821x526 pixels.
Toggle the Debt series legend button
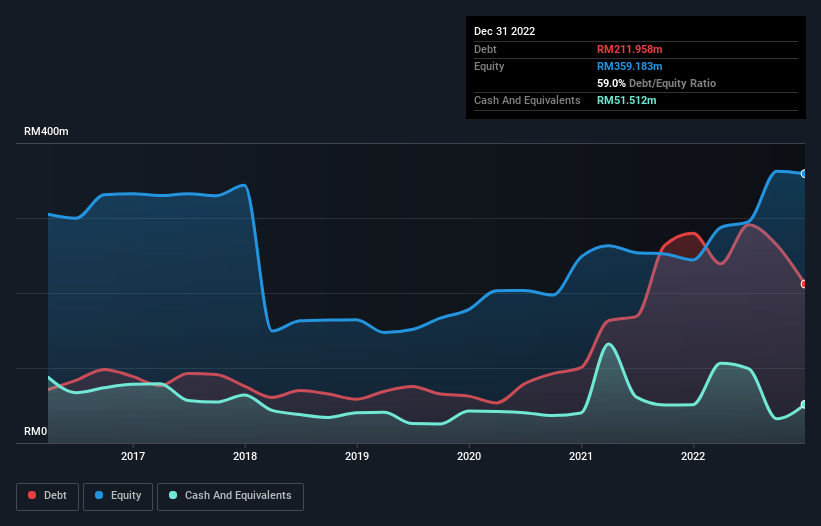(48, 496)
